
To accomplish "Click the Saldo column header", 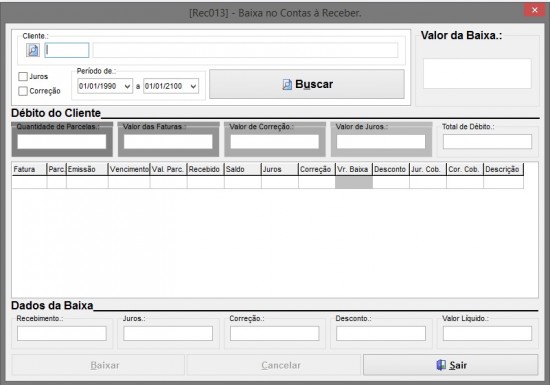I will click(243, 169).
